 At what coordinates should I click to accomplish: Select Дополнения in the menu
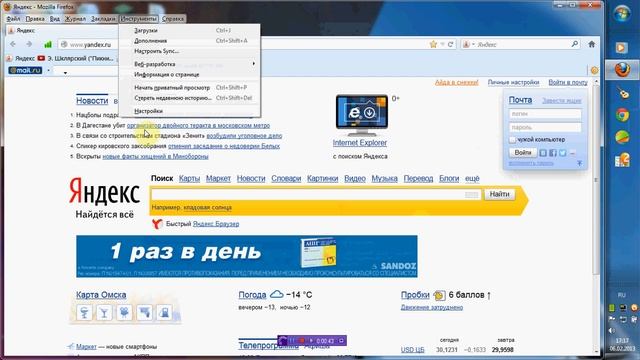pos(189,40)
